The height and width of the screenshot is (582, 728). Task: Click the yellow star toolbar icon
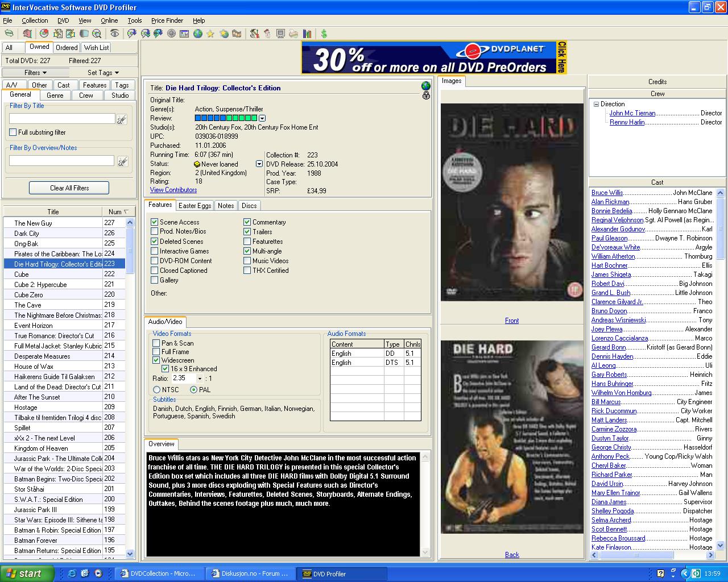(210, 34)
